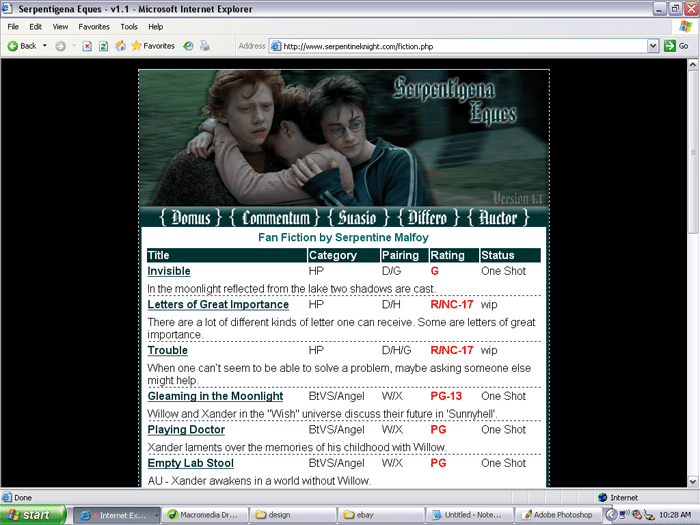Switch to the Macromedia Dreamweaver taskbar button
Image resolution: width=700 pixels, height=525 pixels.
click(204, 515)
